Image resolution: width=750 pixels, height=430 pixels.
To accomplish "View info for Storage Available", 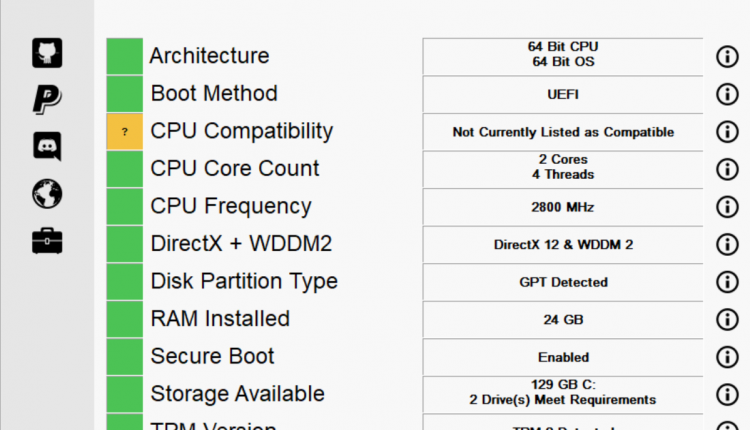I will click(727, 394).
